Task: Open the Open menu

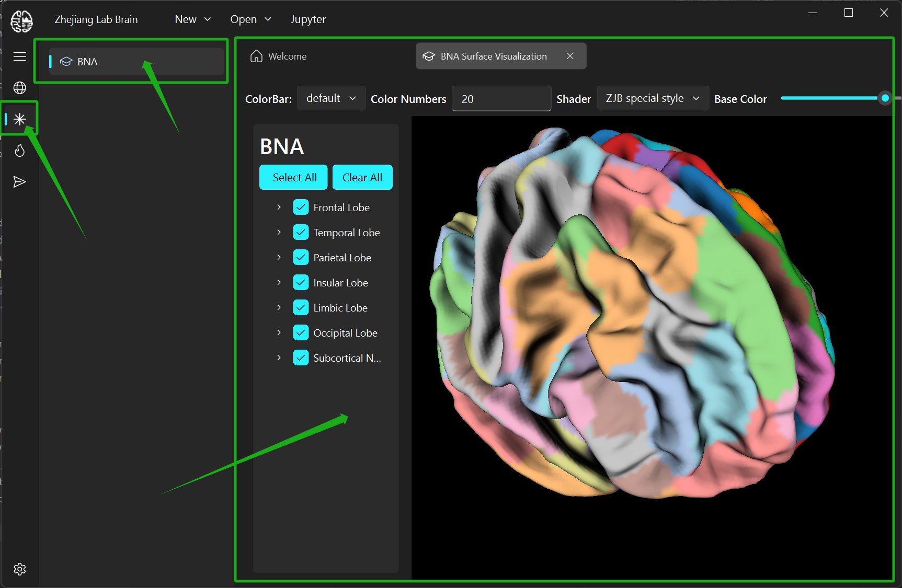Action: click(x=250, y=19)
